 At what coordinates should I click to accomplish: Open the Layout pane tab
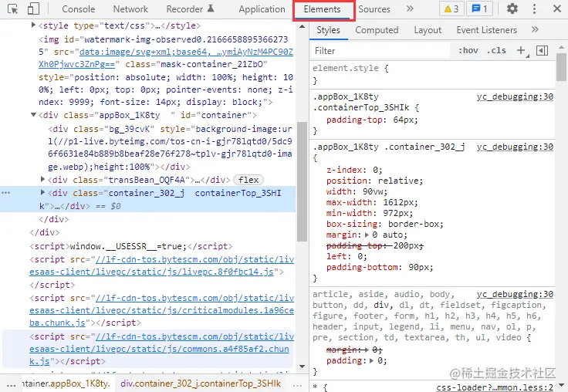pyautogui.click(x=428, y=30)
